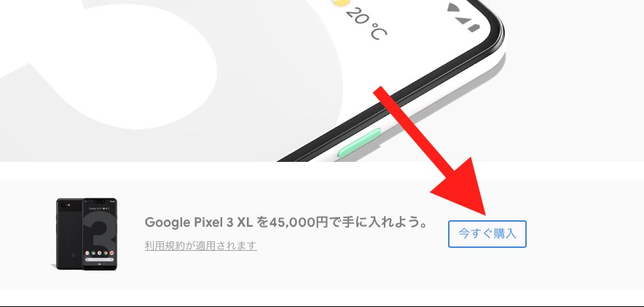
Task: Click the black Pixel 3 XL product thumbnail
Action: point(87,234)
